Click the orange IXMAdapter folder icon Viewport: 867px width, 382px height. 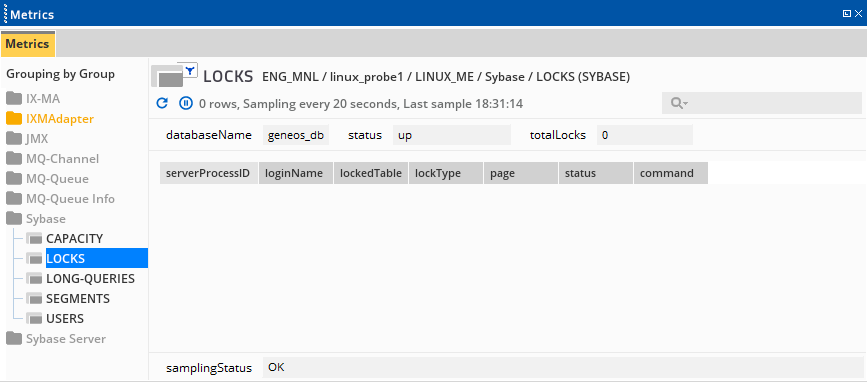[x=14, y=119]
